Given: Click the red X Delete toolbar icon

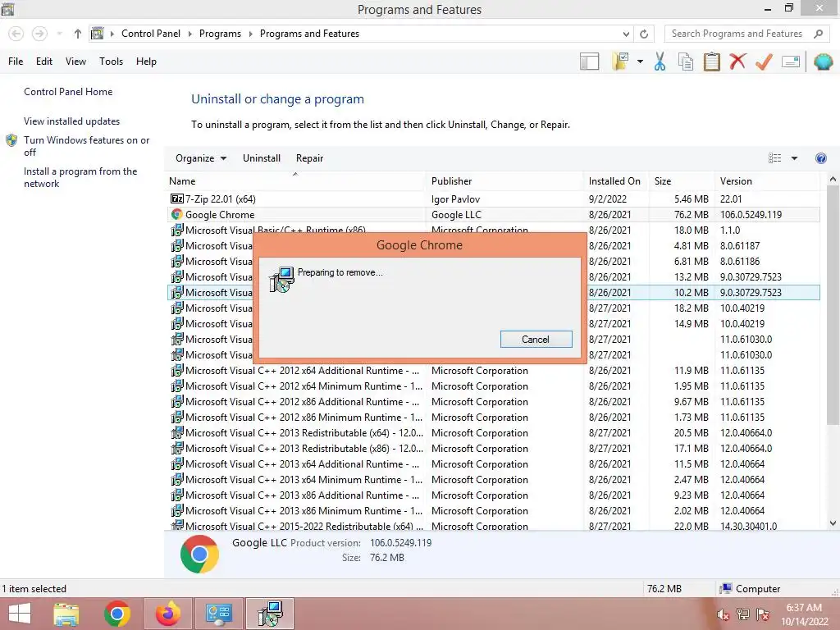Looking at the screenshot, I should (x=737, y=61).
